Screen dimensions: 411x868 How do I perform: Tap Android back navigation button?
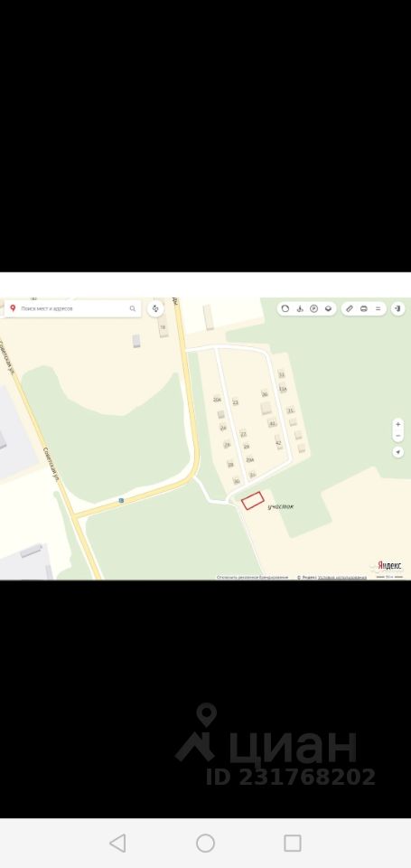(117, 843)
